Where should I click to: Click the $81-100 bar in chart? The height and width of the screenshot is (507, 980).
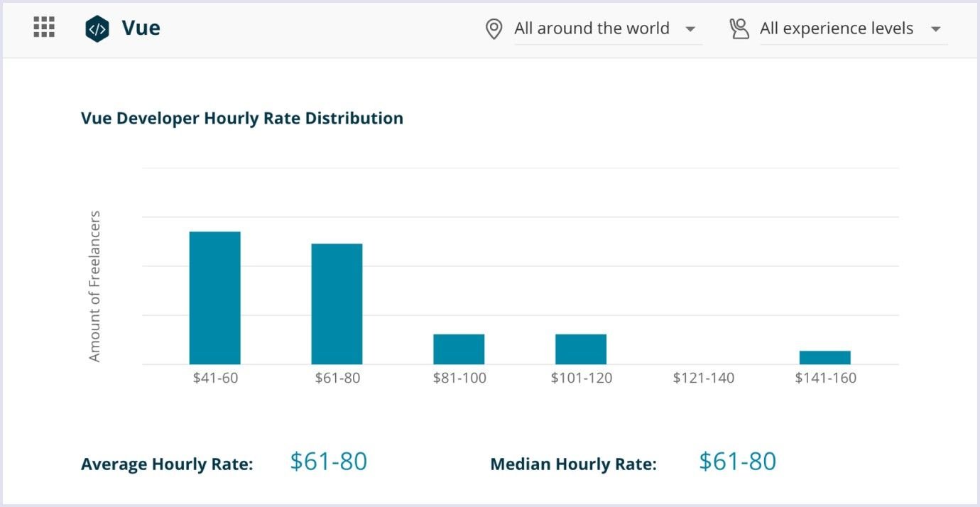tap(459, 349)
